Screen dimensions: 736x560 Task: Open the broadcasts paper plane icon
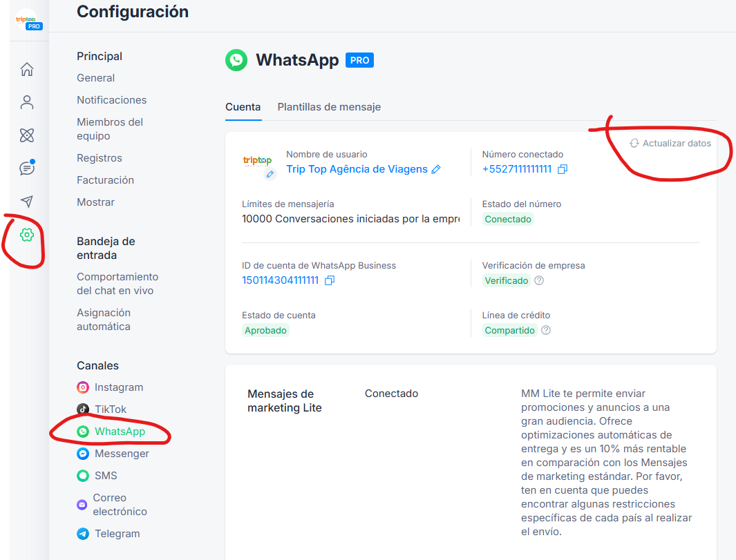[27, 201]
